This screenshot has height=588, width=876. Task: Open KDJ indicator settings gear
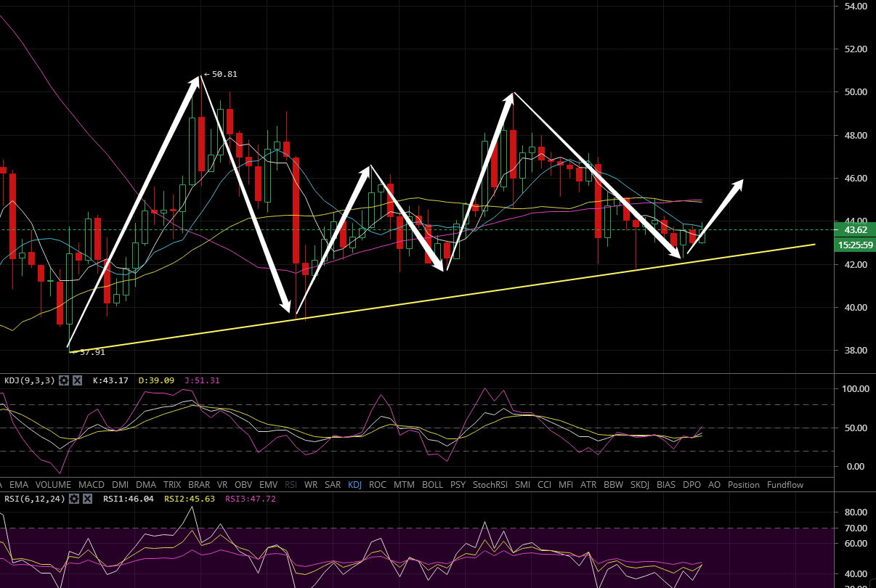(x=64, y=380)
